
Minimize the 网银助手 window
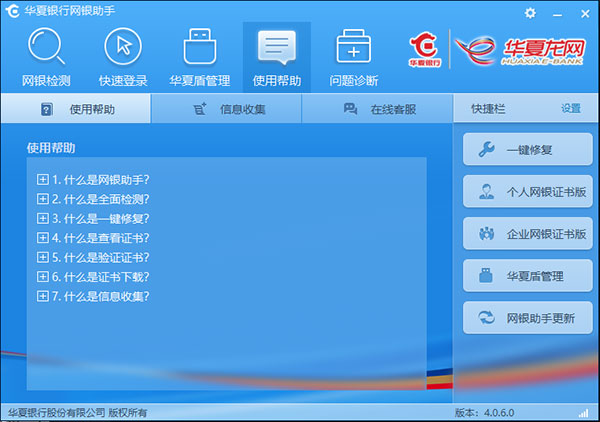point(558,14)
